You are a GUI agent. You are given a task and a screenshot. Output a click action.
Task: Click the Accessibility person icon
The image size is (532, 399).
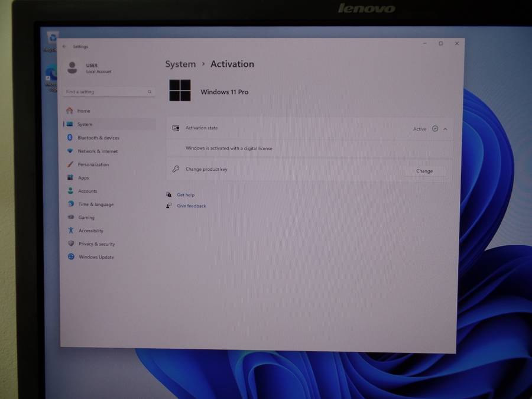pos(70,231)
